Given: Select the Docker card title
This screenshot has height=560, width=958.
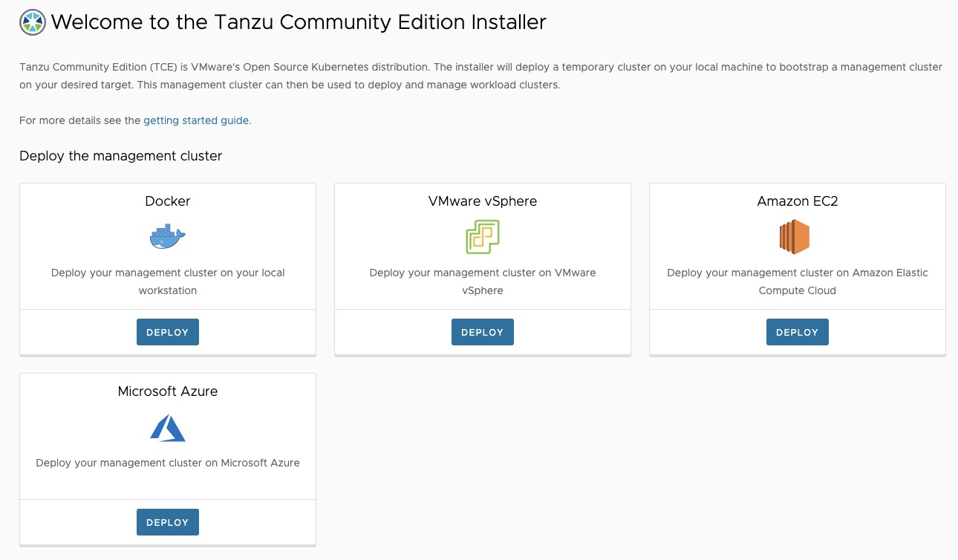Looking at the screenshot, I should [167, 201].
